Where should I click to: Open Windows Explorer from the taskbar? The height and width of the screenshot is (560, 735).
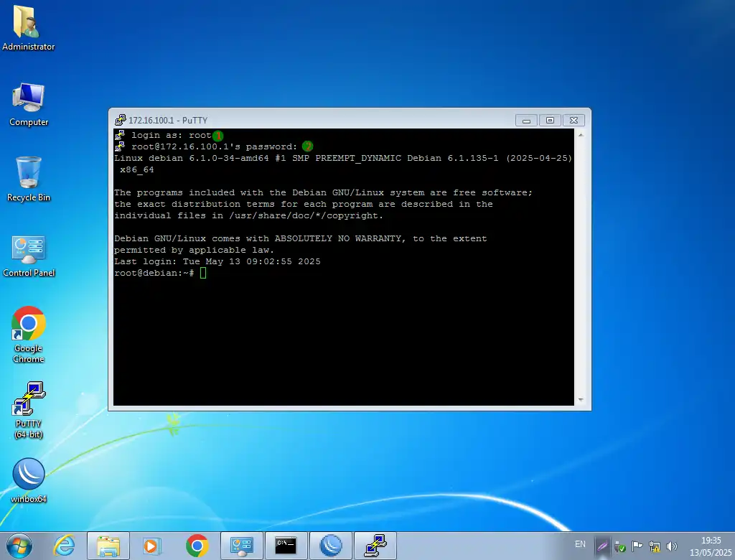click(x=108, y=546)
